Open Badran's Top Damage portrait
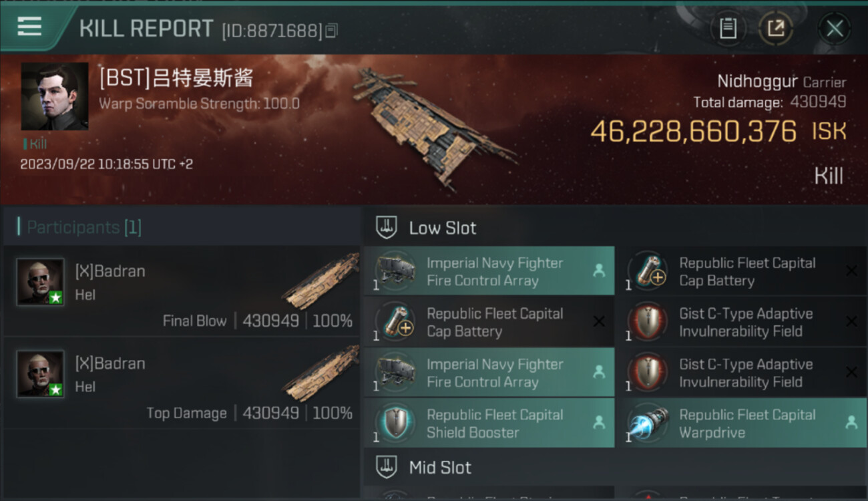Image resolution: width=868 pixels, height=501 pixels. 40,374
